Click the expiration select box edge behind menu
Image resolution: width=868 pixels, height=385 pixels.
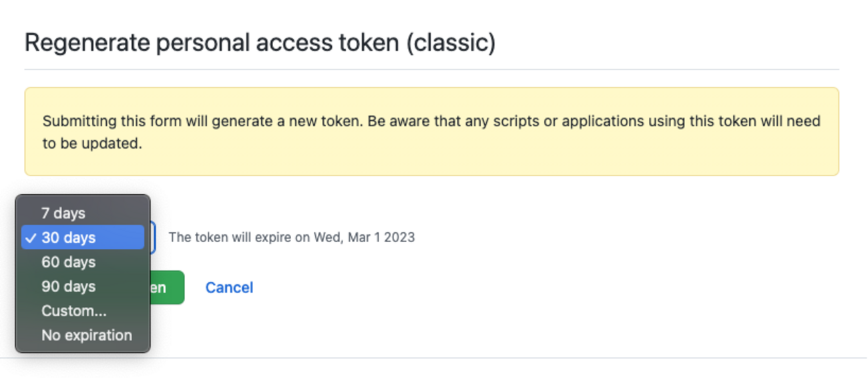153,238
